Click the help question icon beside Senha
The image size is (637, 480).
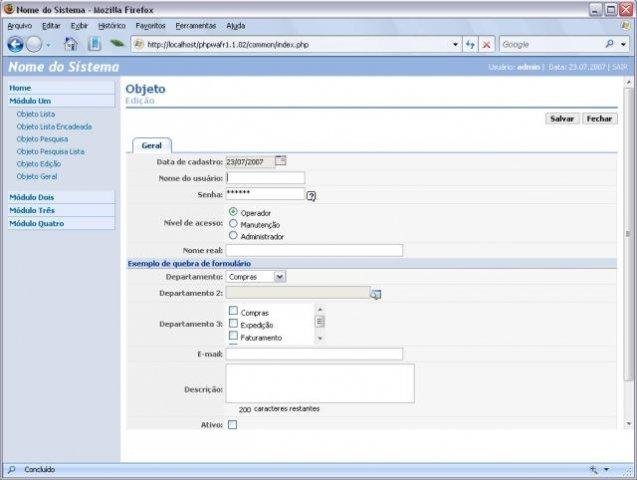tap(311, 196)
